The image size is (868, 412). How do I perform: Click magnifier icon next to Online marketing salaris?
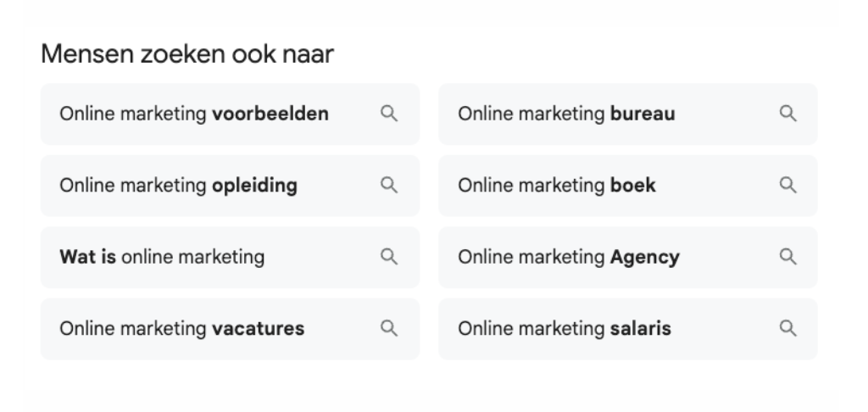coord(788,328)
